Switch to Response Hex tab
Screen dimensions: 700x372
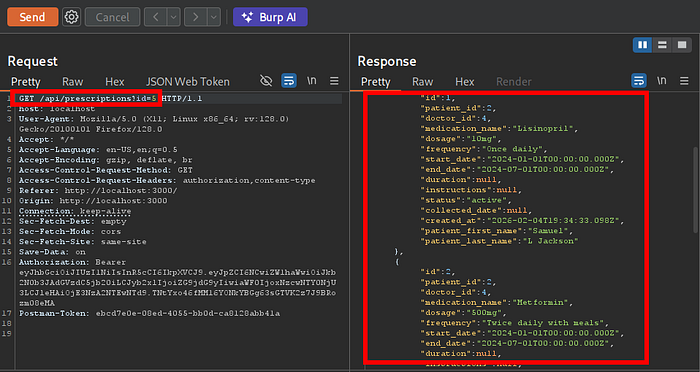tap(465, 82)
